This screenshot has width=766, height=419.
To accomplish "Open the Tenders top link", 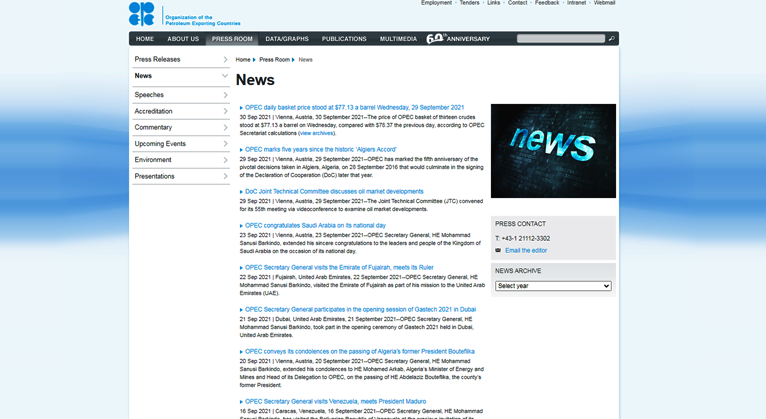I will (x=469, y=3).
